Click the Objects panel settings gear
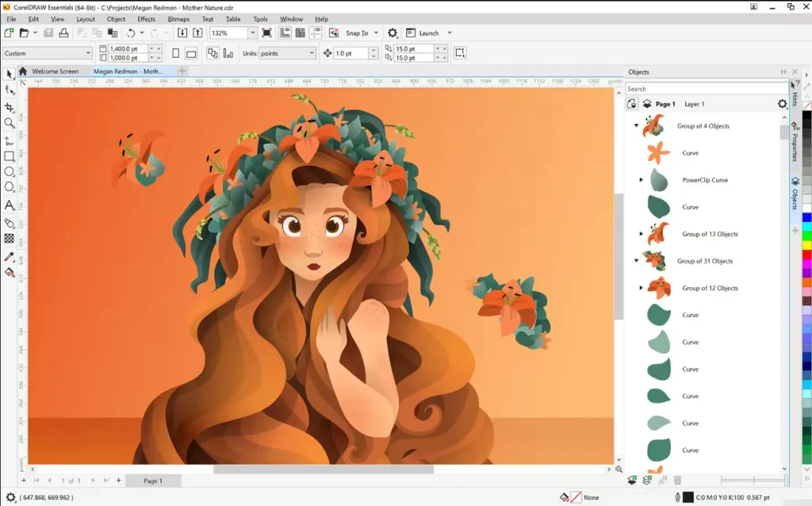The image size is (812, 506). [x=782, y=104]
